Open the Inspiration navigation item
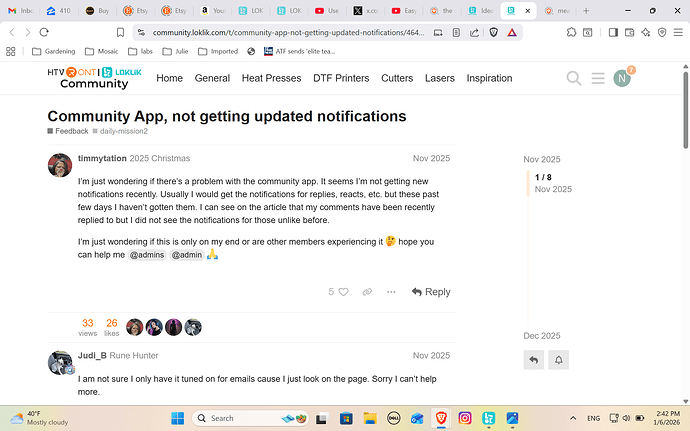The image size is (690, 431). pyautogui.click(x=489, y=78)
